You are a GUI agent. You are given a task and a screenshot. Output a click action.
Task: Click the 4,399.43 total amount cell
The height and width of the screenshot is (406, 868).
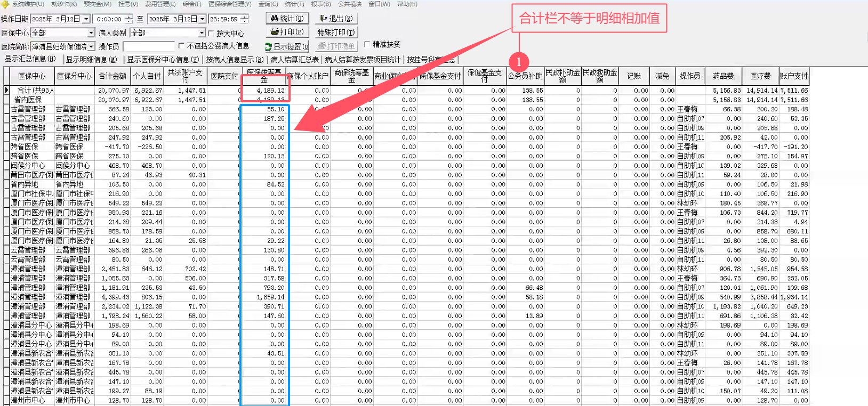[112, 297]
